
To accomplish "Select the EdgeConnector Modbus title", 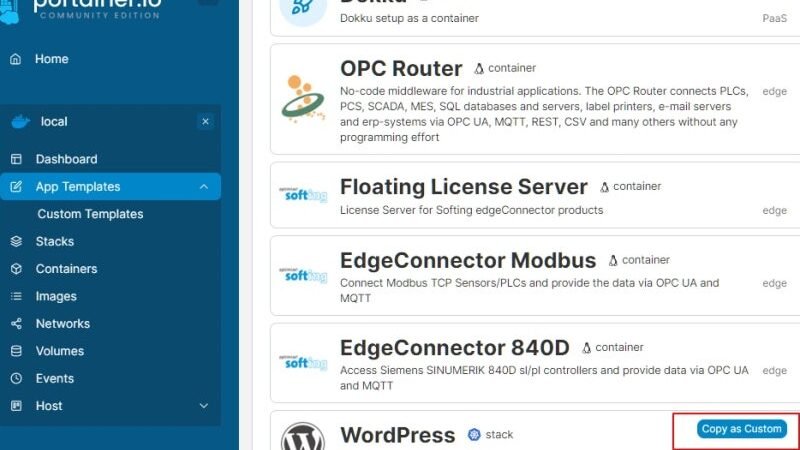I will [x=468, y=260].
